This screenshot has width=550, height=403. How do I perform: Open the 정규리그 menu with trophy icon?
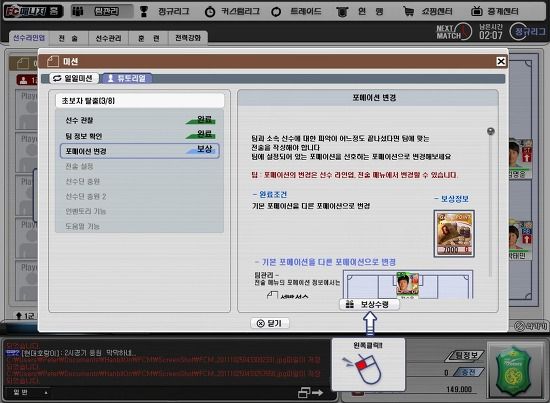pos(165,11)
